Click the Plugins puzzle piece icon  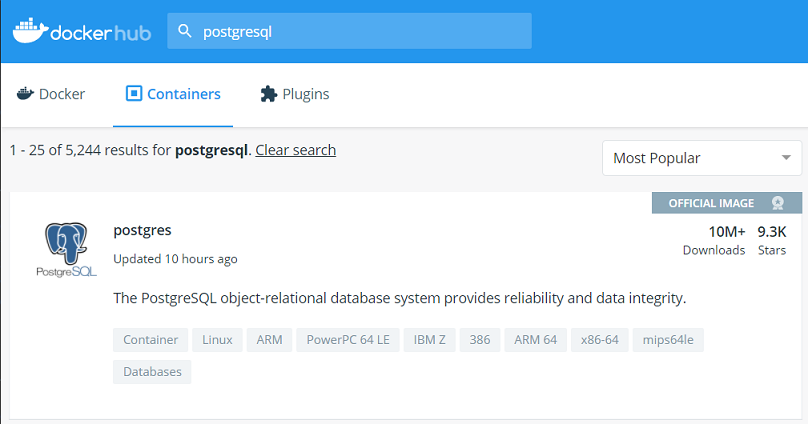click(x=268, y=94)
